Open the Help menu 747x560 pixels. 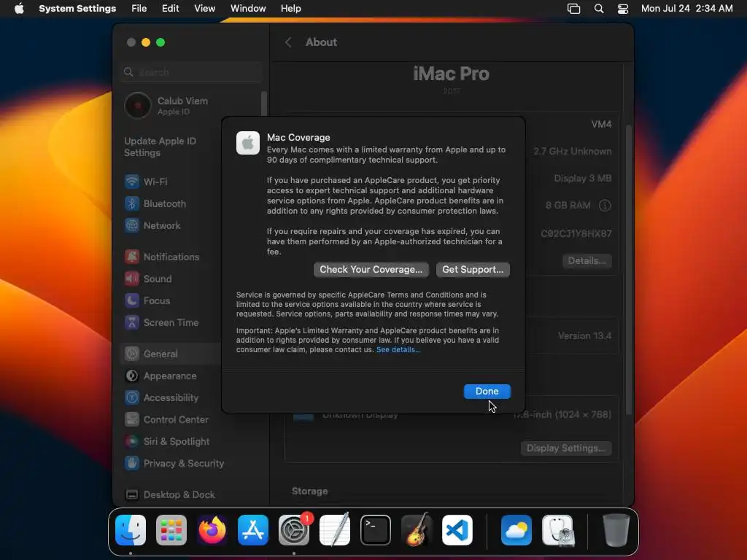pyautogui.click(x=290, y=9)
